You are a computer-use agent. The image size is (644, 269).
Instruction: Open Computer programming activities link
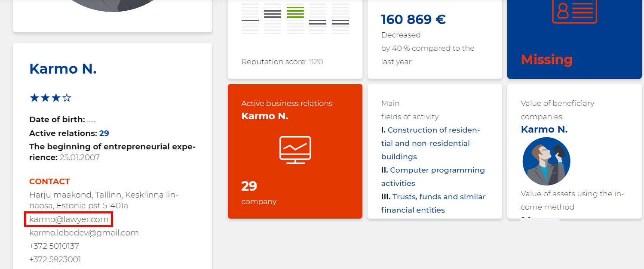click(x=433, y=176)
